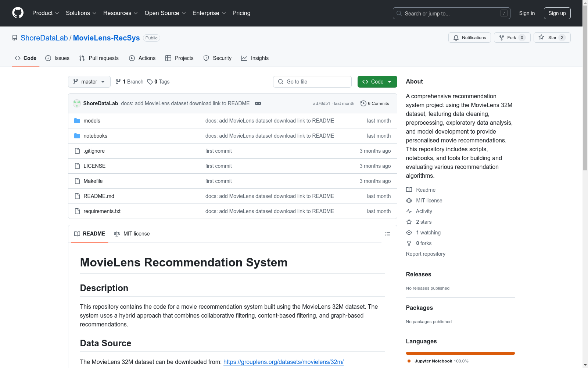The image size is (588, 368).
Task: Open the Makefile file name
Action: pos(93,181)
